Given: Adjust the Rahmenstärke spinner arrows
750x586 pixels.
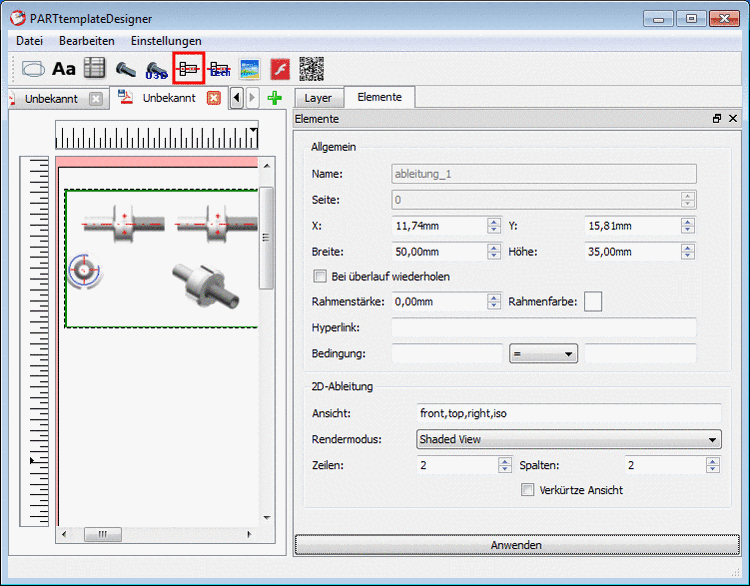Looking at the screenshot, I should click(494, 301).
